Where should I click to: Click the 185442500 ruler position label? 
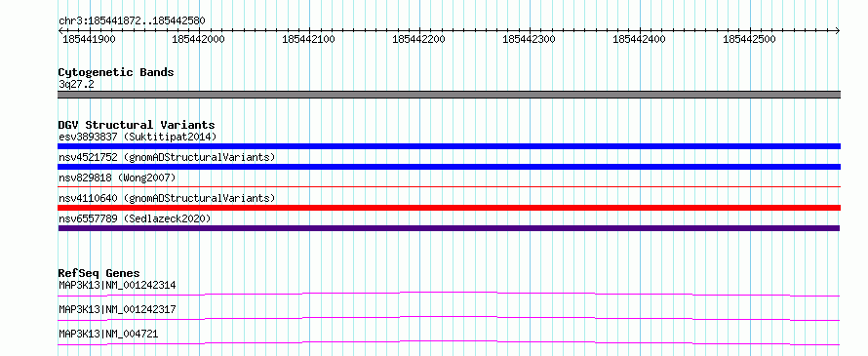pyautogui.click(x=750, y=39)
